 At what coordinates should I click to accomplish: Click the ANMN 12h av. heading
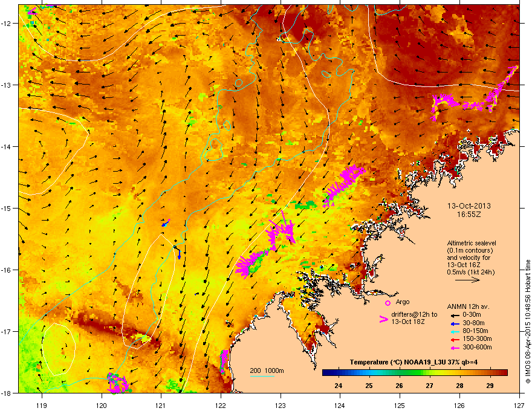468,306
